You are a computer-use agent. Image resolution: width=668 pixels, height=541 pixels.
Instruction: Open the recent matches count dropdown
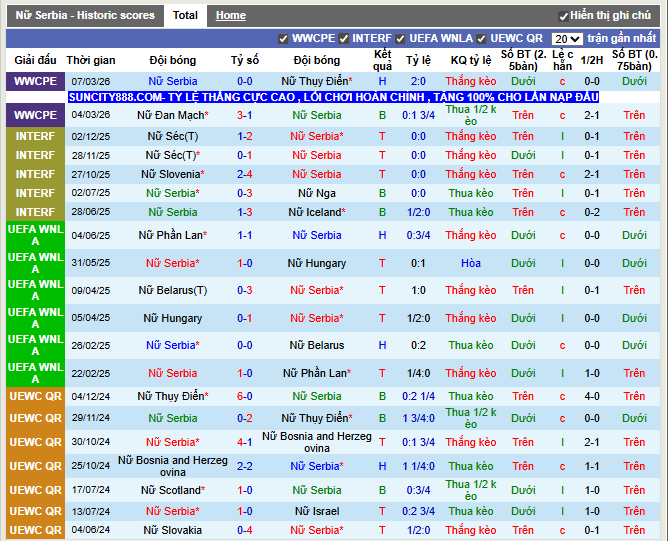pyautogui.click(x=567, y=39)
